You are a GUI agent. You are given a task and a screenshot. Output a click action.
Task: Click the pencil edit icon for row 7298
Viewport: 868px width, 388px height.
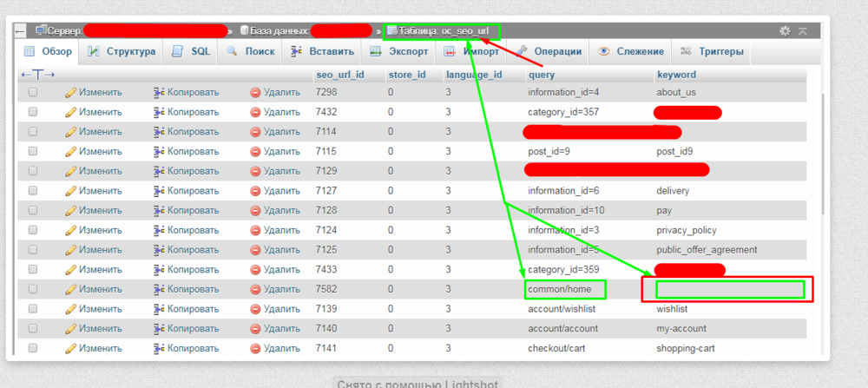[x=71, y=92]
